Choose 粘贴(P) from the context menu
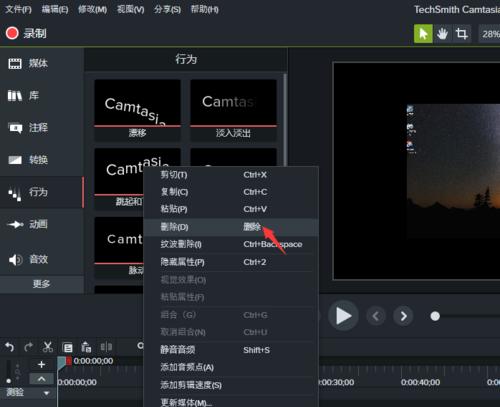This screenshot has height=407, width=500. point(231,209)
